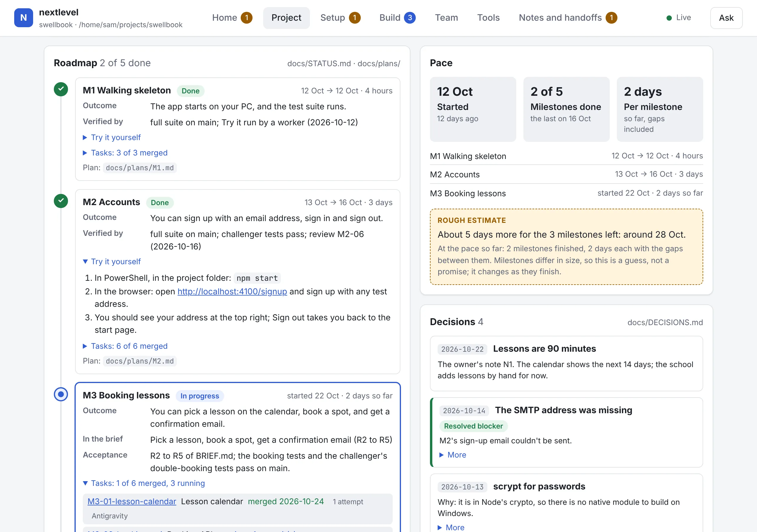Viewport: 757px width, 532px height.
Task: Collapse M2 Try it yourself section
Action: [x=112, y=261]
